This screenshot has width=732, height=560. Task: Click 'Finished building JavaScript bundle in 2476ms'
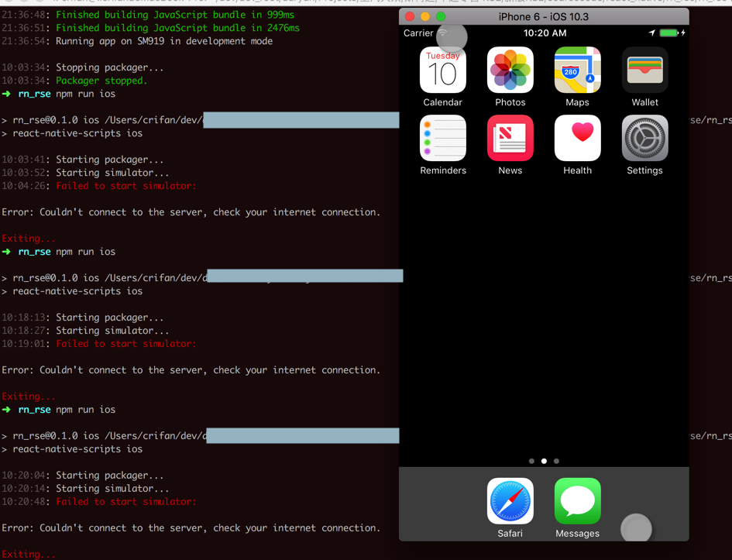151,28
